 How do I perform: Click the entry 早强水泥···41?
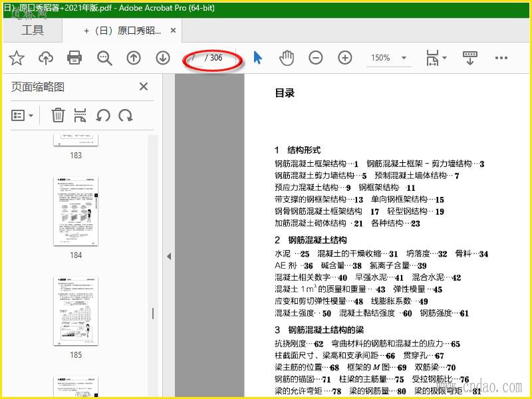[x=379, y=277]
